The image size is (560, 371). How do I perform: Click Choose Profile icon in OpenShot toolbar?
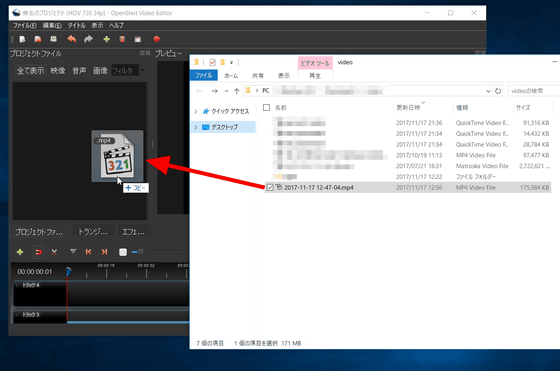[x=122, y=39]
